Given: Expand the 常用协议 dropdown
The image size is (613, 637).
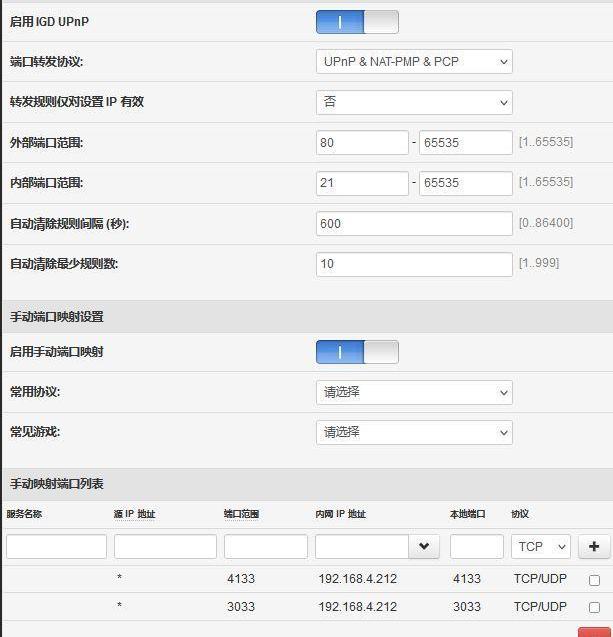Looking at the screenshot, I should 414,392.
